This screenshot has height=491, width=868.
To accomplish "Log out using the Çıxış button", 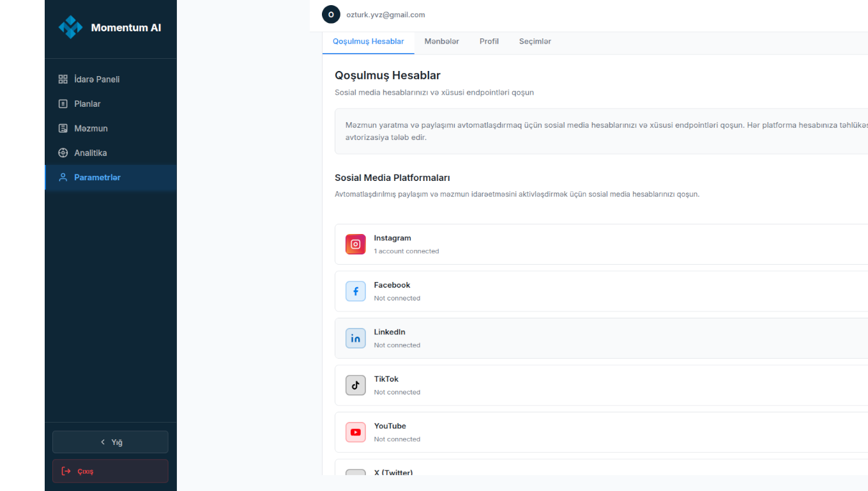I will tap(110, 471).
